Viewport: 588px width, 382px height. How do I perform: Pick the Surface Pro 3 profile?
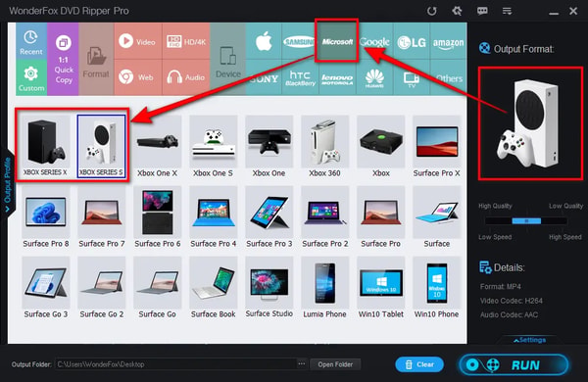point(269,217)
